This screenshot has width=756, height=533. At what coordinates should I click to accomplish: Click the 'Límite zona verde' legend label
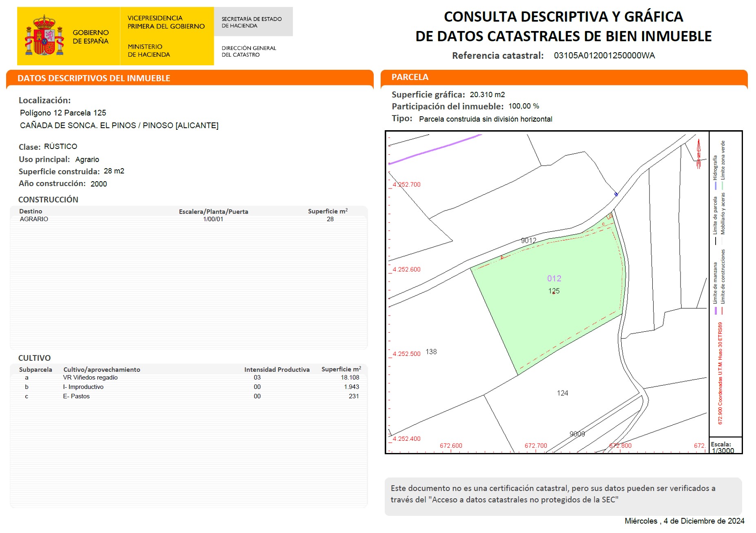tap(723, 160)
